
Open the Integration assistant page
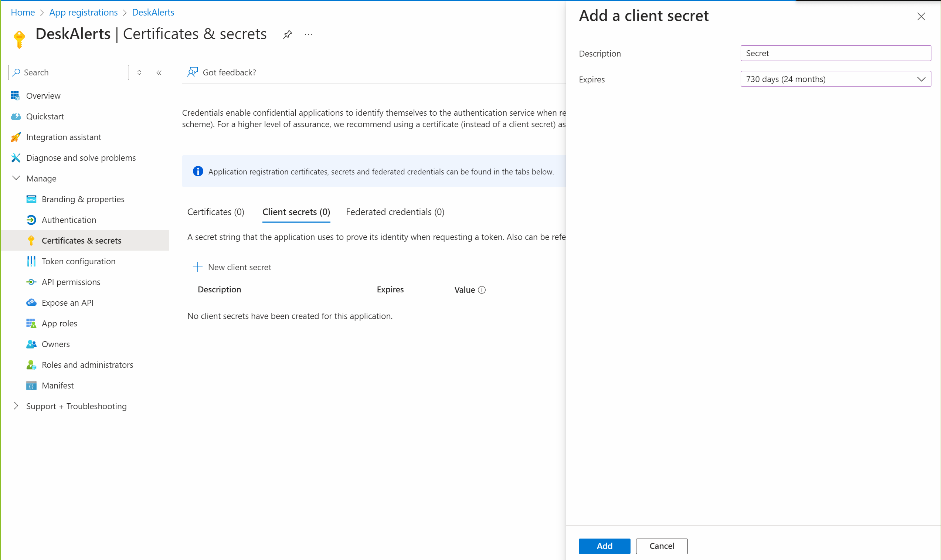point(64,137)
